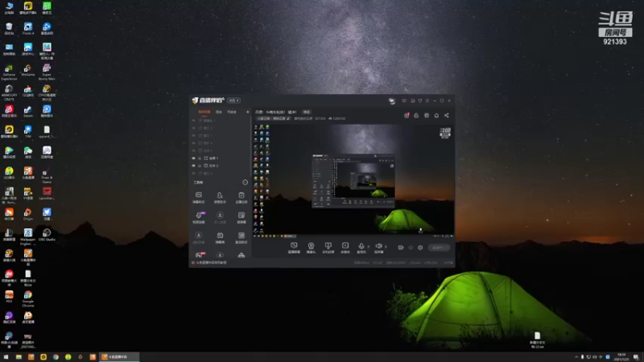Show the bottommost dimmed layer via eye icon

tap(193, 173)
